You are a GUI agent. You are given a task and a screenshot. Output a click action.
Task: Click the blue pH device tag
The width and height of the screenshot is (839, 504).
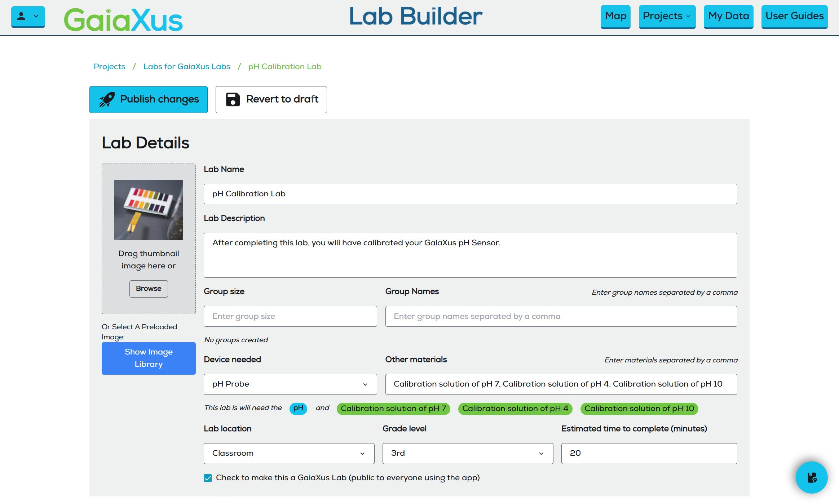click(298, 409)
